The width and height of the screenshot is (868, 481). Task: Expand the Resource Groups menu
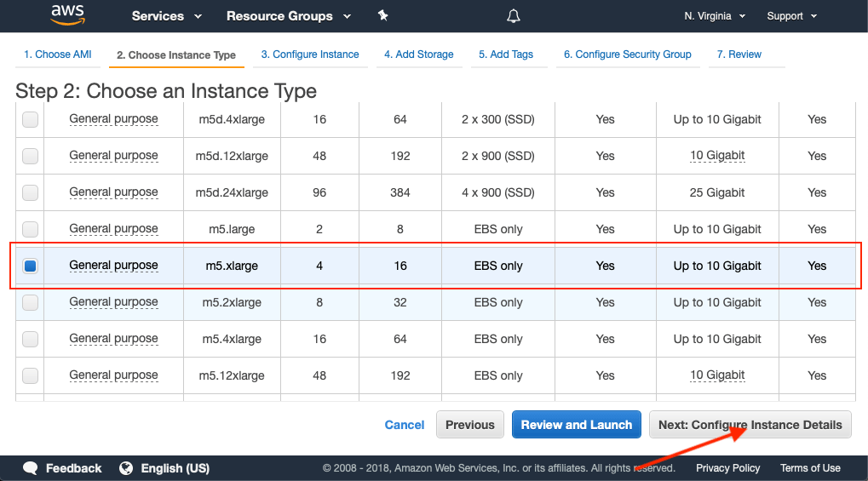[289, 16]
